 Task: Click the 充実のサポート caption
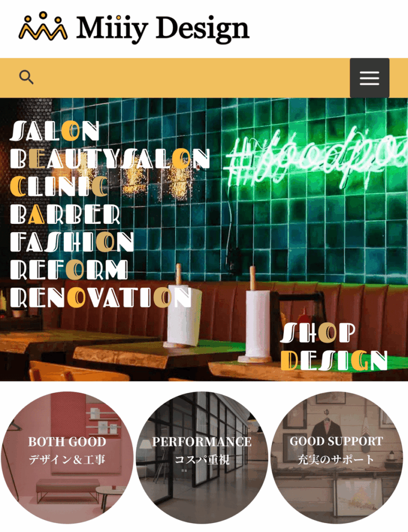click(336, 460)
